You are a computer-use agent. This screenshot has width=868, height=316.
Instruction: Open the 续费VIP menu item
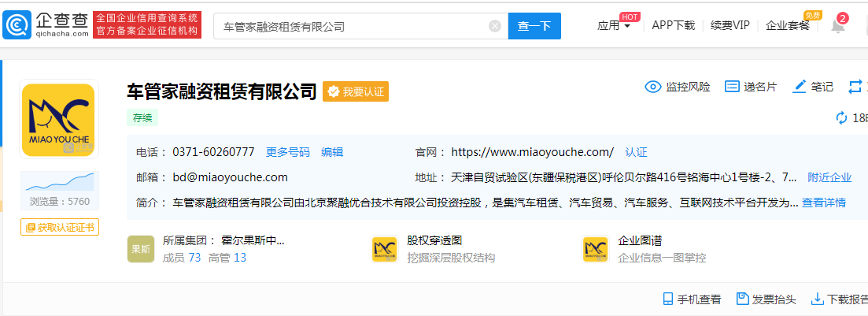tap(730, 25)
